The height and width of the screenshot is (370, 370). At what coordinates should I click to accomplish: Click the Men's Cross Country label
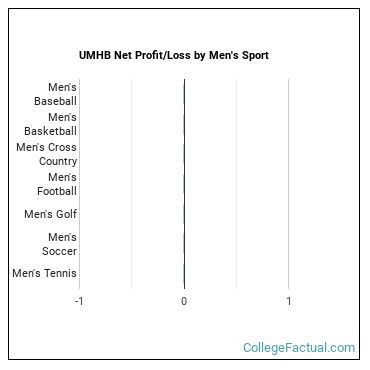(47, 154)
